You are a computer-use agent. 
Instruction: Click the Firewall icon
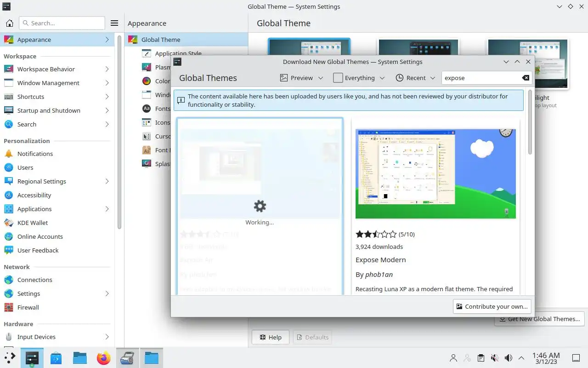click(x=8, y=307)
